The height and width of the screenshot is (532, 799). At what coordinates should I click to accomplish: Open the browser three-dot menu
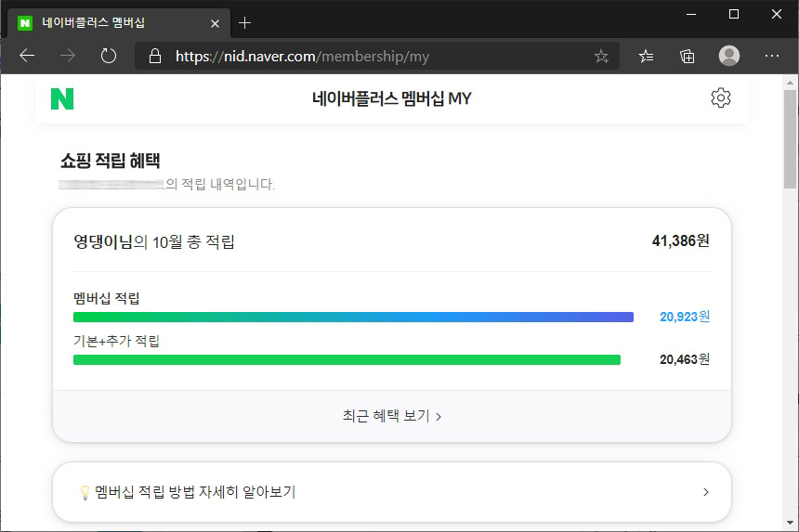pos(772,56)
